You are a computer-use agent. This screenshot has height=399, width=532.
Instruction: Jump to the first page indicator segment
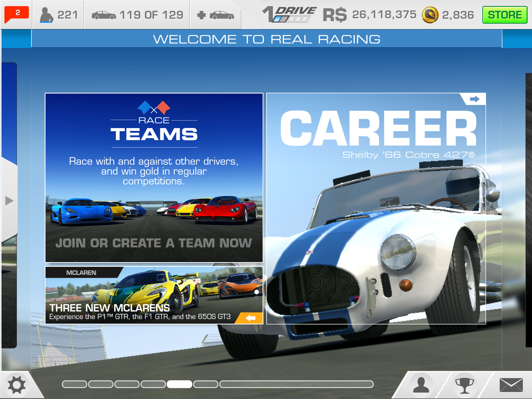tap(74, 384)
